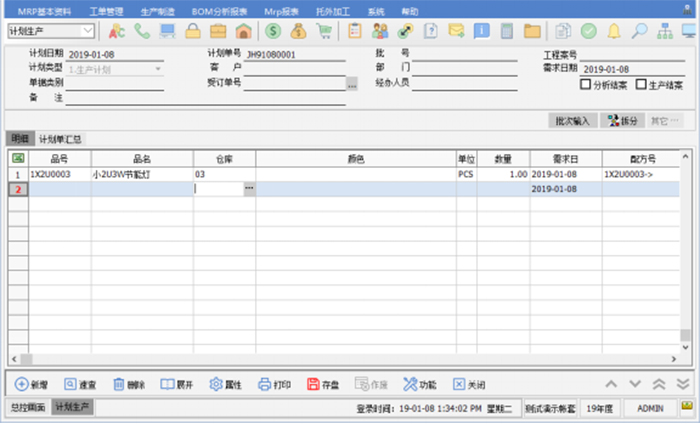Click the 新增 add button
The width and height of the screenshot is (700, 424).
click(32, 384)
